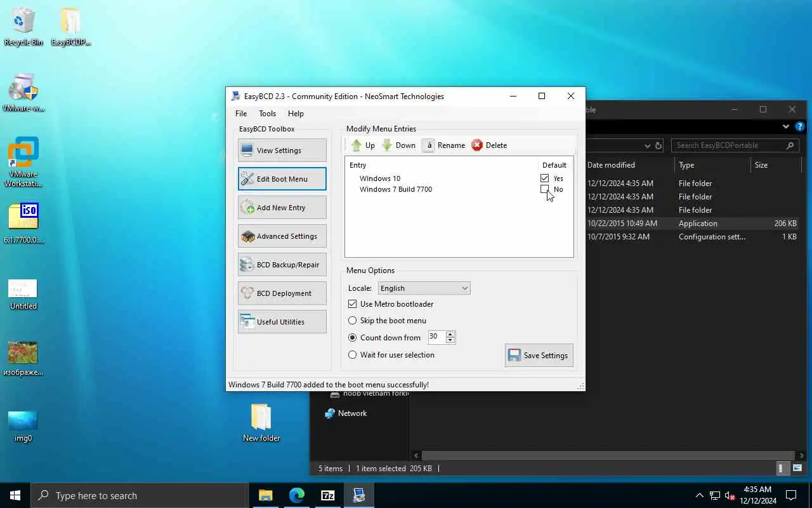
Task: Sort Explorer by Size column
Action: [x=775, y=165]
